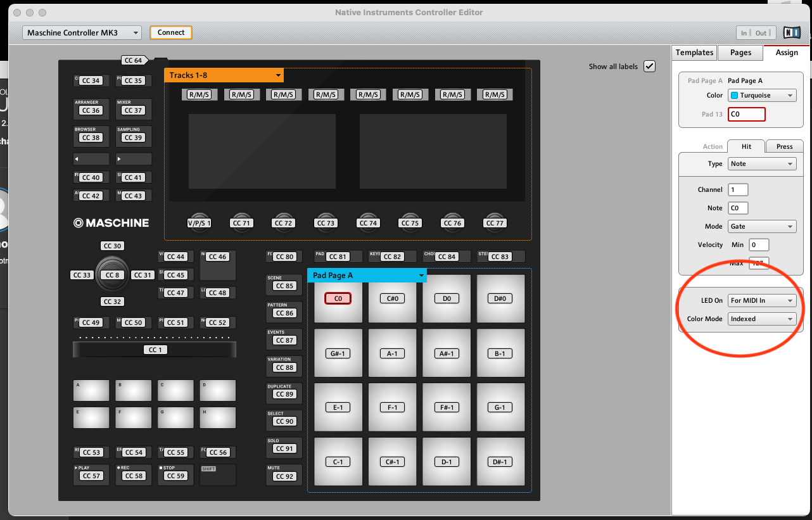The width and height of the screenshot is (812, 520).
Task: Select the pad labeled D#0
Action: 500,298
